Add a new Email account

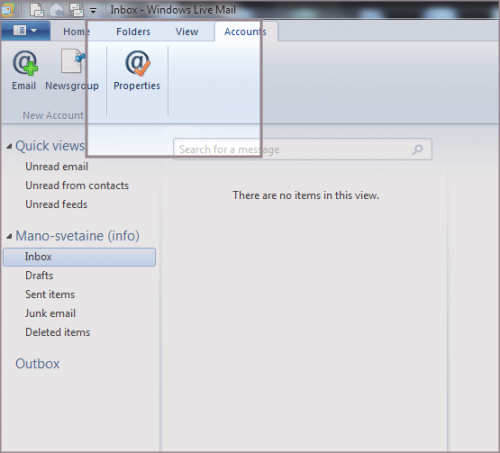(x=24, y=70)
